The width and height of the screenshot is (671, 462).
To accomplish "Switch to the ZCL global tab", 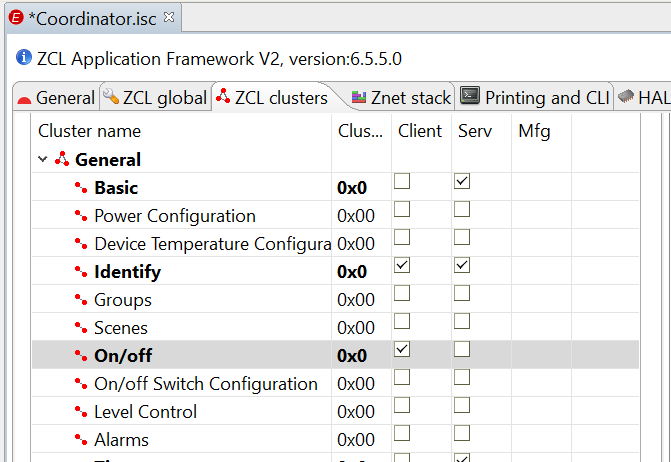I will point(156,98).
